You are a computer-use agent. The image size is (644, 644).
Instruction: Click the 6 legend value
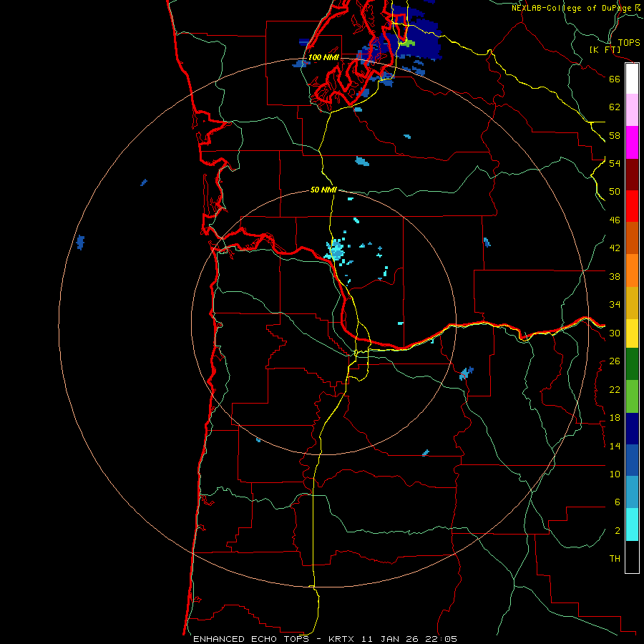[618, 502]
